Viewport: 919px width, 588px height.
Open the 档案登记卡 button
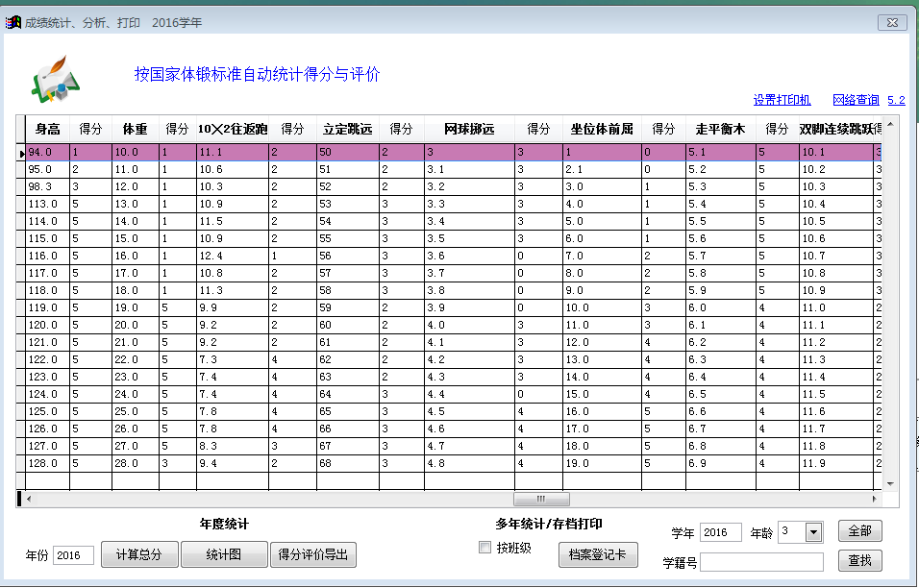[x=598, y=554]
